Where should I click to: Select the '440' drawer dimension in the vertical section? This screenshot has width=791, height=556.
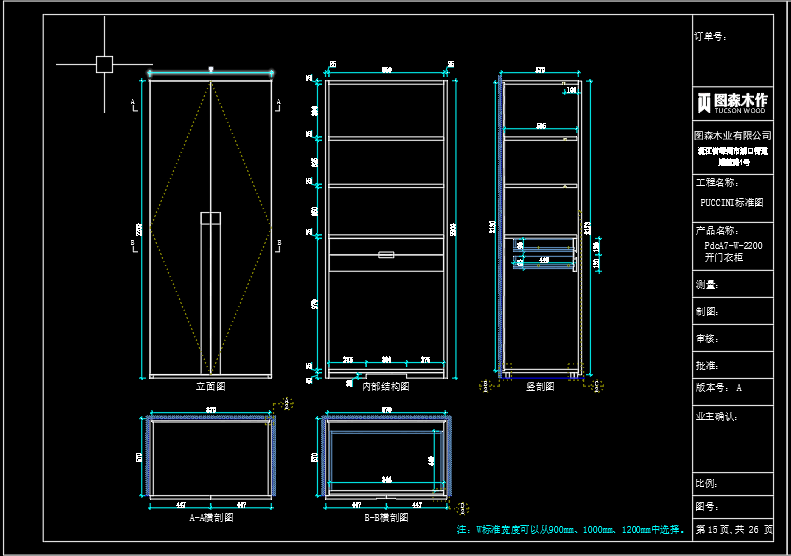(543, 260)
